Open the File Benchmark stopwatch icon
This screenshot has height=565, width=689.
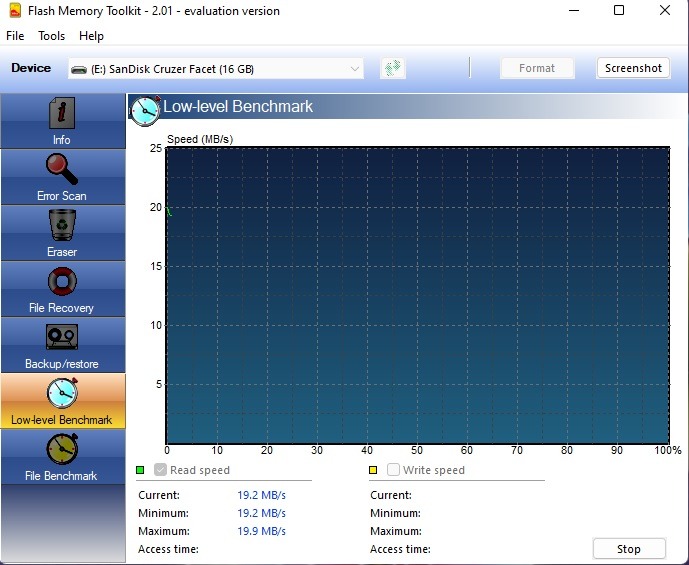click(x=62, y=449)
